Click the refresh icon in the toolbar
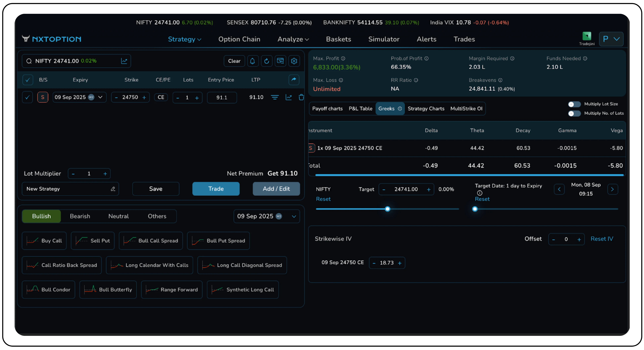644x350 pixels. coord(267,61)
